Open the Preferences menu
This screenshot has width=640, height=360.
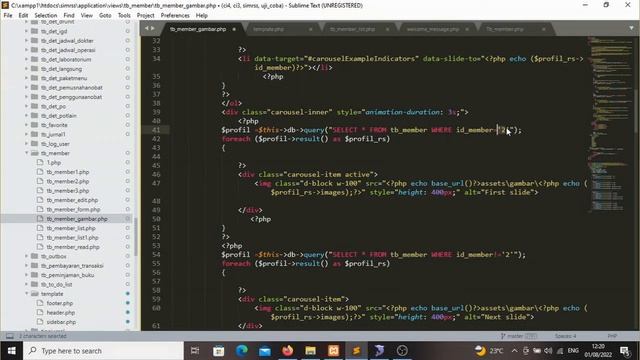(x=175, y=16)
